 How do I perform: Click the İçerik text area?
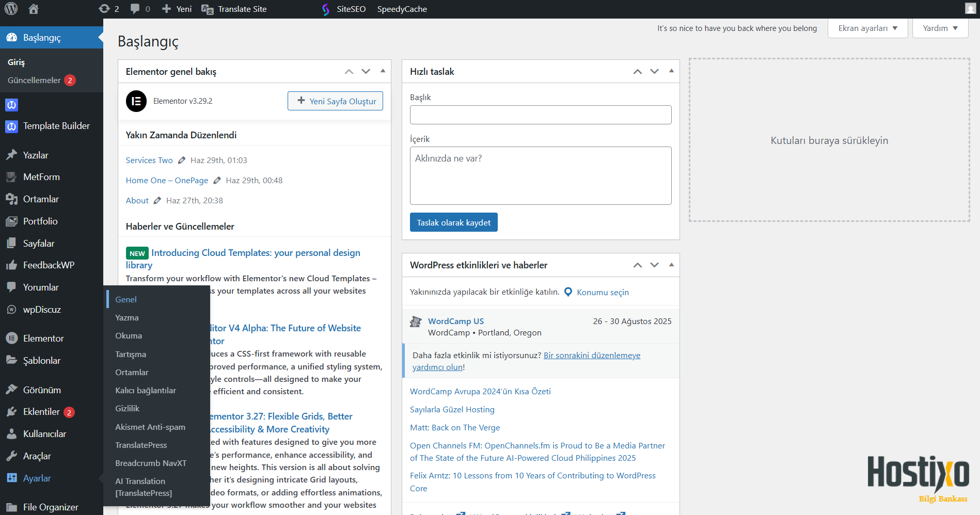coord(541,176)
